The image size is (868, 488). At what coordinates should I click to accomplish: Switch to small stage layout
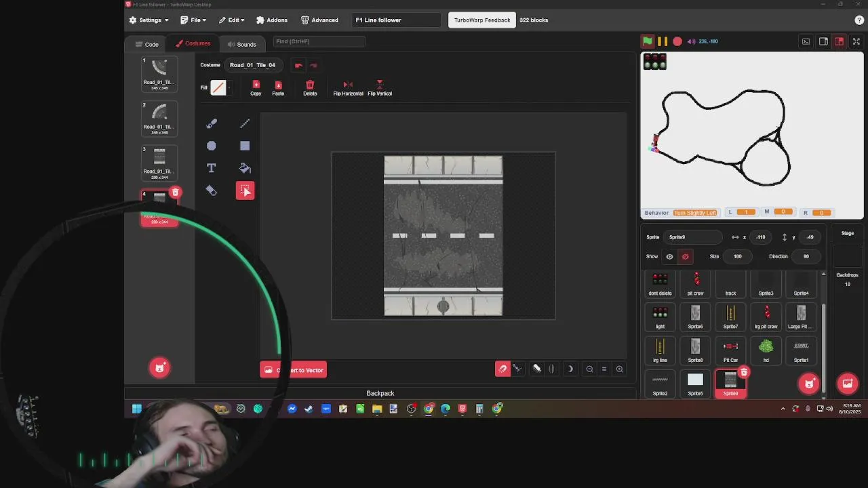pyautogui.click(x=823, y=41)
